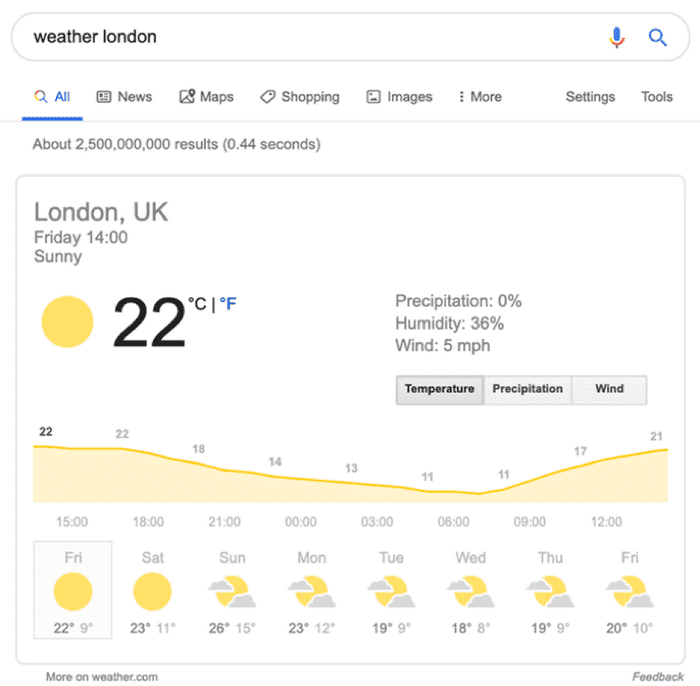The image size is (700, 686).
Task: Switch to the Images tab
Action: click(399, 97)
